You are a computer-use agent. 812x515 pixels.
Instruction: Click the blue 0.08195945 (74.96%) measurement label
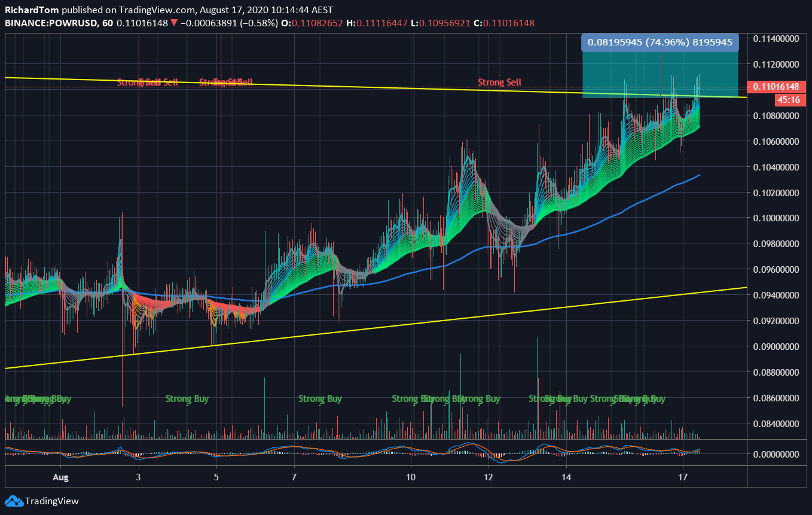click(660, 42)
